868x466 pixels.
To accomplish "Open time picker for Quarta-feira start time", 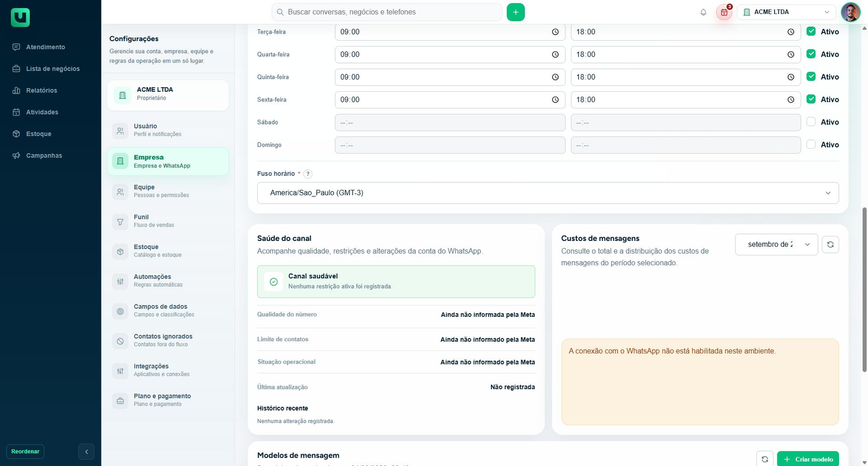I will [x=555, y=55].
